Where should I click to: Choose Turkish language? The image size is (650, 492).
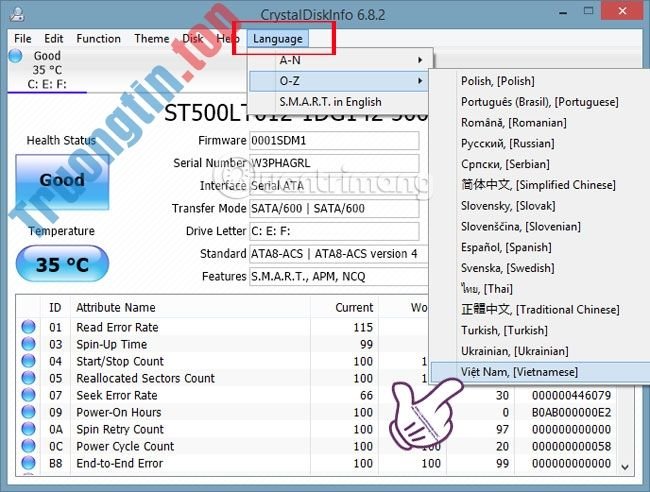(x=504, y=330)
